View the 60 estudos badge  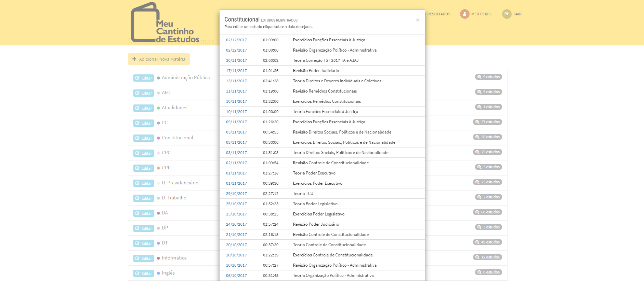pyautogui.click(x=487, y=212)
